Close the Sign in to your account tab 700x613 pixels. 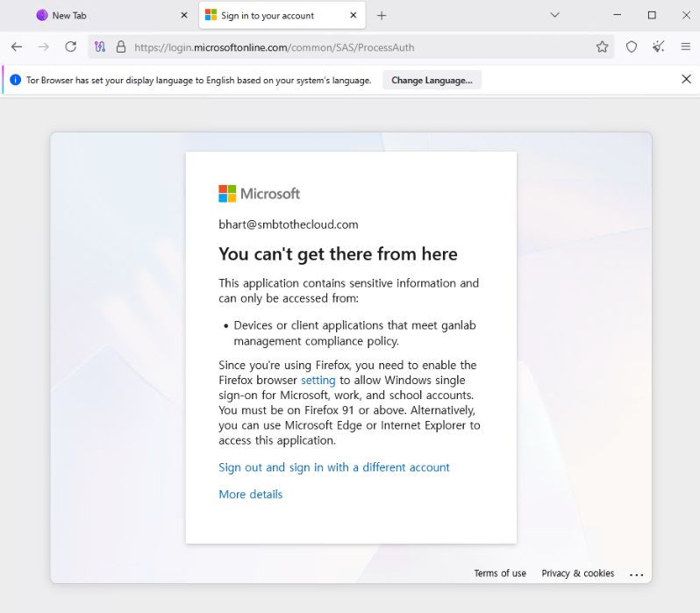(x=354, y=16)
